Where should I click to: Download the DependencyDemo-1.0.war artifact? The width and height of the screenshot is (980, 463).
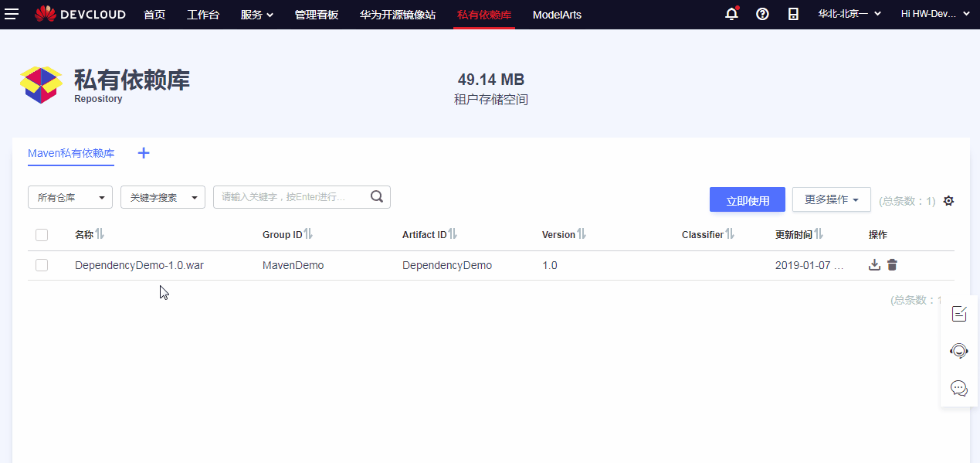873,264
